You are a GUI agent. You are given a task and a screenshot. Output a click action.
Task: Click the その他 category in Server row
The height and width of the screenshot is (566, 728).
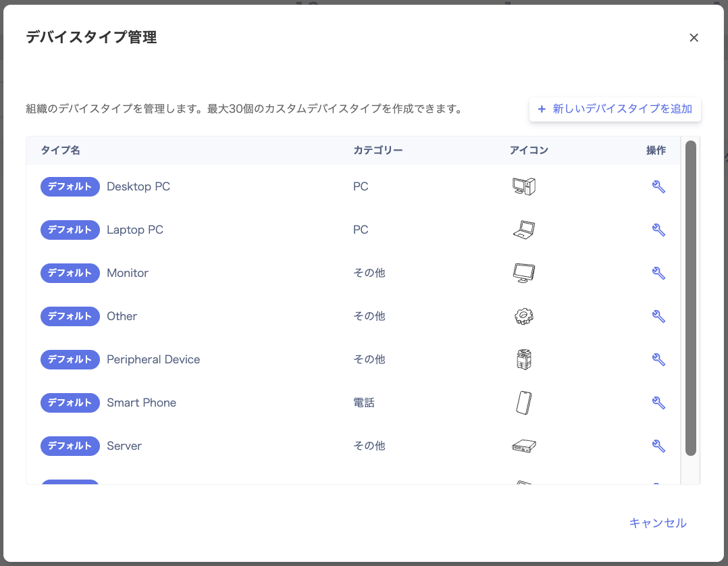click(369, 446)
